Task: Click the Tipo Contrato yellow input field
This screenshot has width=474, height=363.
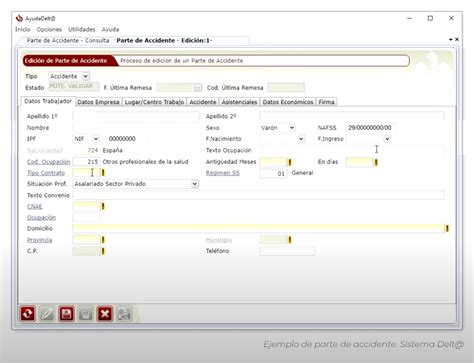Action: (86, 173)
